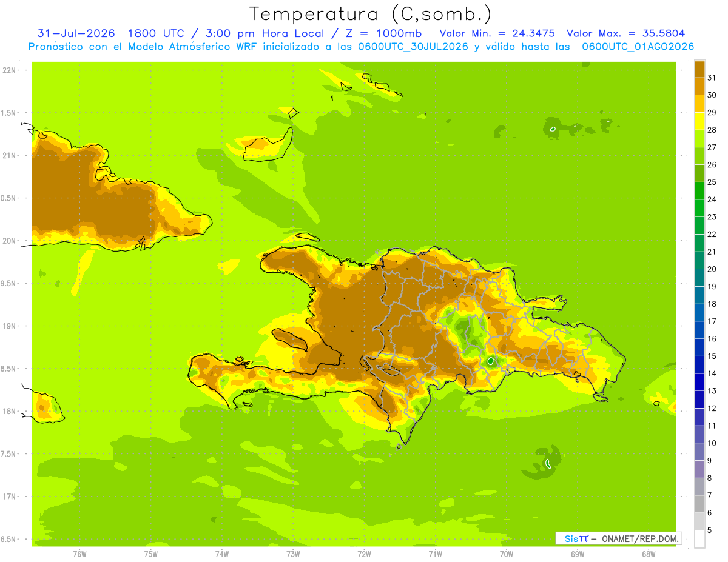Pick the green colorbar swatch between 26 and 27
728x562 pixels.
(x=699, y=155)
